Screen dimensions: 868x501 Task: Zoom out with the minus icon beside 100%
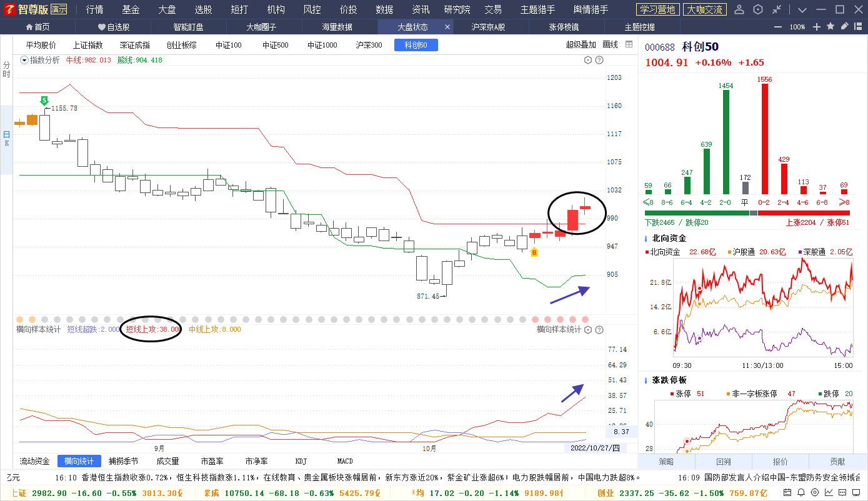(778, 27)
